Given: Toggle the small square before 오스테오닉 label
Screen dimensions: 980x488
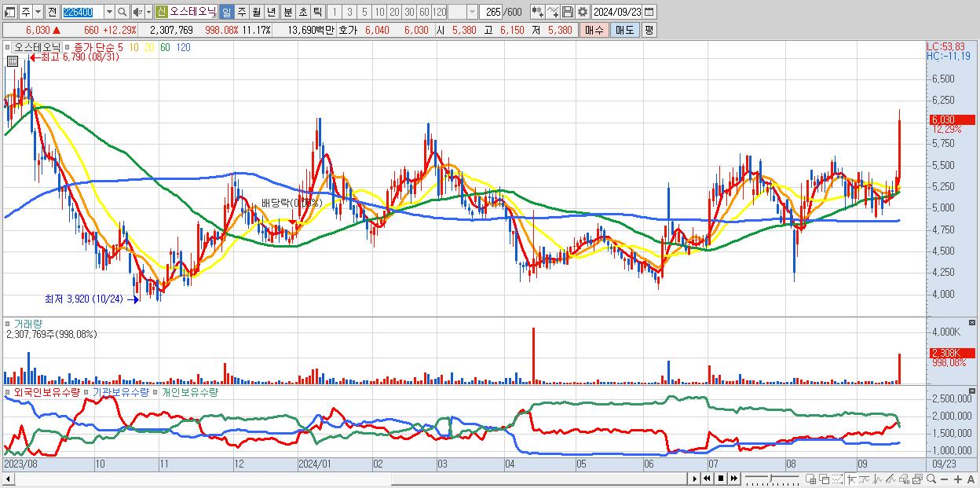Looking at the screenshot, I should point(7,47).
